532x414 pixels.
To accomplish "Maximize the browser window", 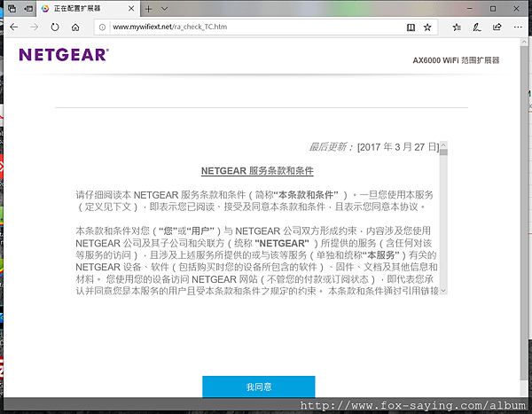I will coord(493,9).
